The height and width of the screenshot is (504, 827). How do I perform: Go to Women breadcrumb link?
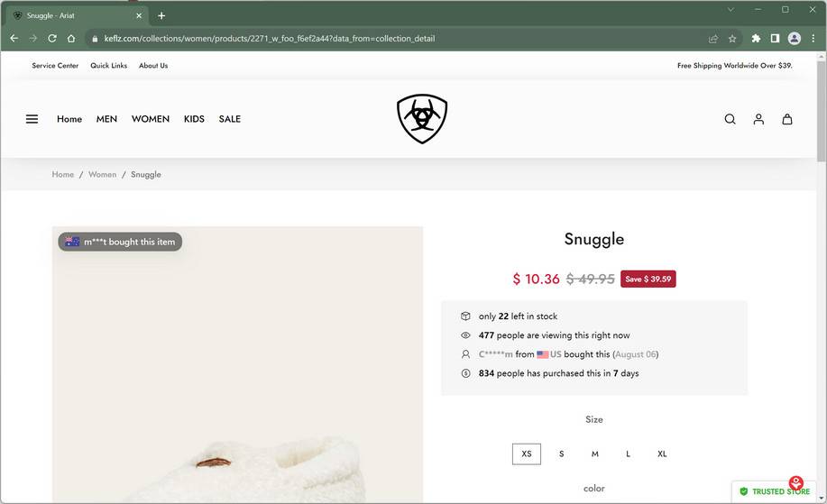(x=102, y=175)
